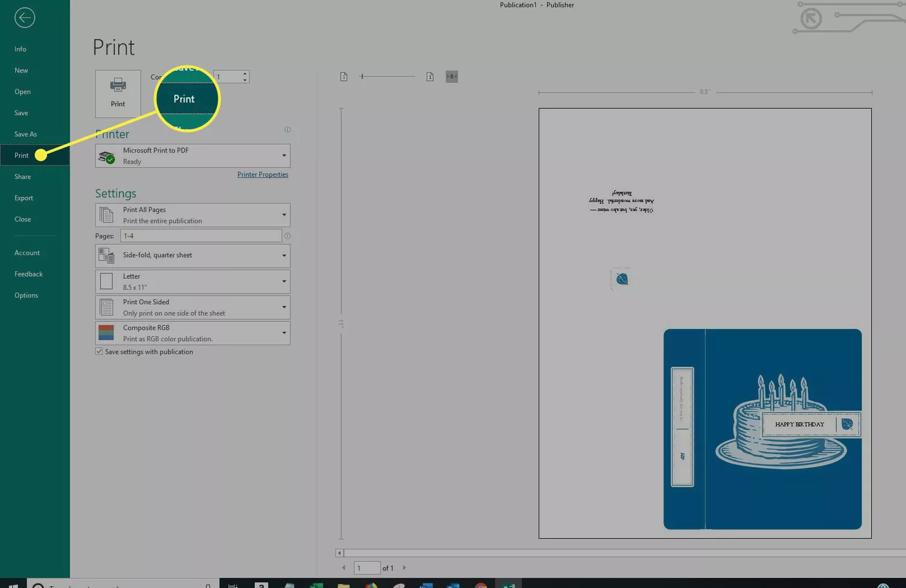Select the Print tab in the sidebar
This screenshot has height=588, width=906.
pos(22,155)
